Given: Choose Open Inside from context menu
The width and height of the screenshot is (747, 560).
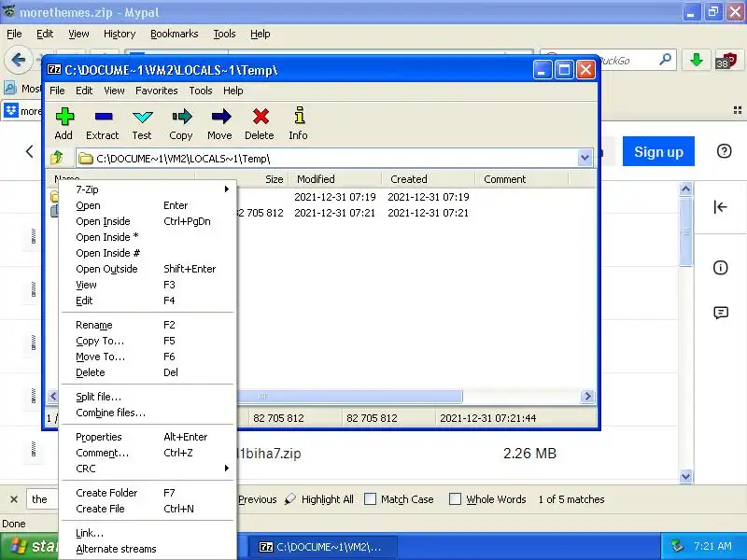Looking at the screenshot, I should [148, 221].
